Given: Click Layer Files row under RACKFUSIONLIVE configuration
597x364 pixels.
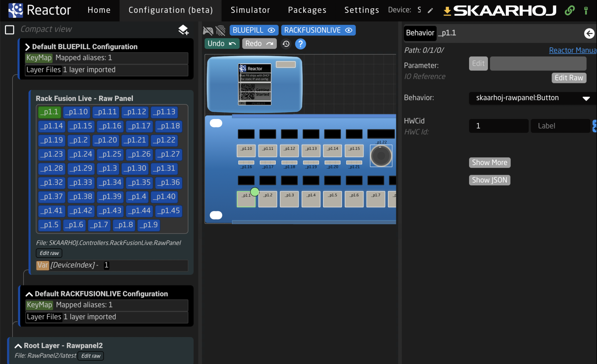Looking at the screenshot, I should [107, 317].
